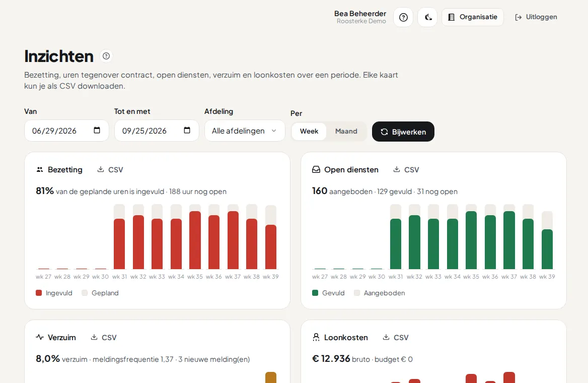The height and width of the screenshot is (383, 588).
Task: Click the "€ 12.936" bruto value
Action: click(331, 359)
